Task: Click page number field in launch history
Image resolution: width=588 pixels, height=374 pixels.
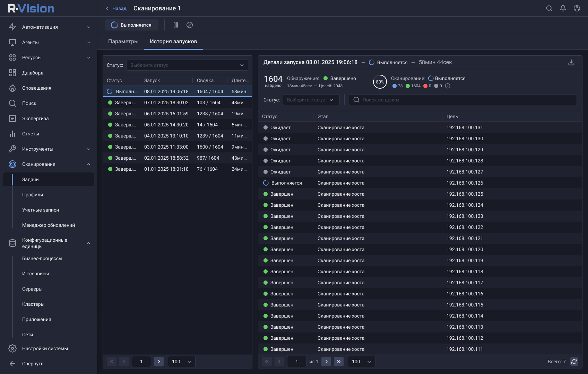Action: (x=141, y=362)
